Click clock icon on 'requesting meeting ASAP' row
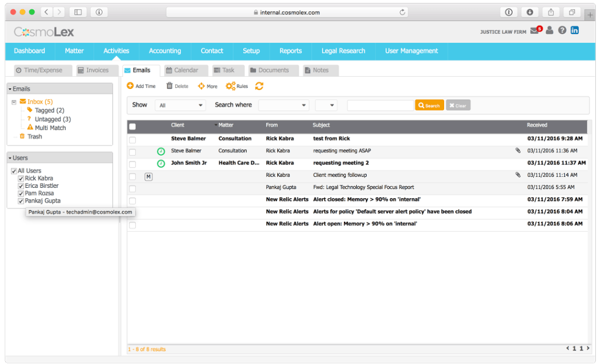This screenshot has width=600, height=364. [161, 152]
